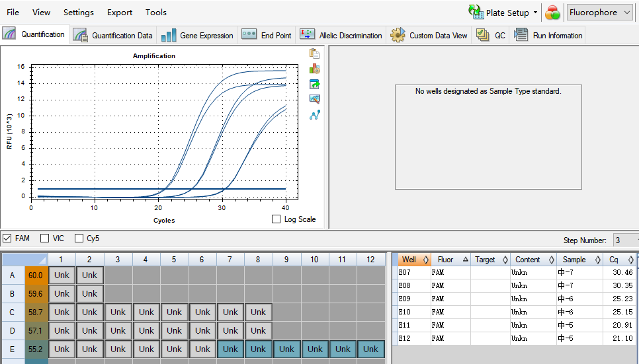The width and height of the screenshot is (639, 364).
Task: Select highlighted well E12 on plate
Action: tap(371, 349)
